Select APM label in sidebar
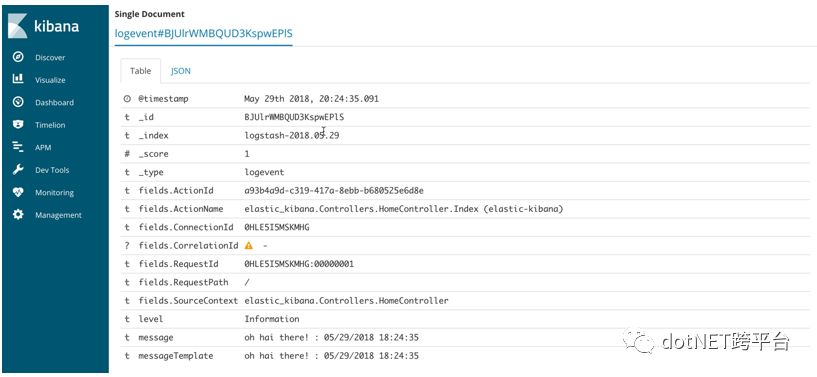The width and height of the screenshot is (817, 377). pos(43,147)
